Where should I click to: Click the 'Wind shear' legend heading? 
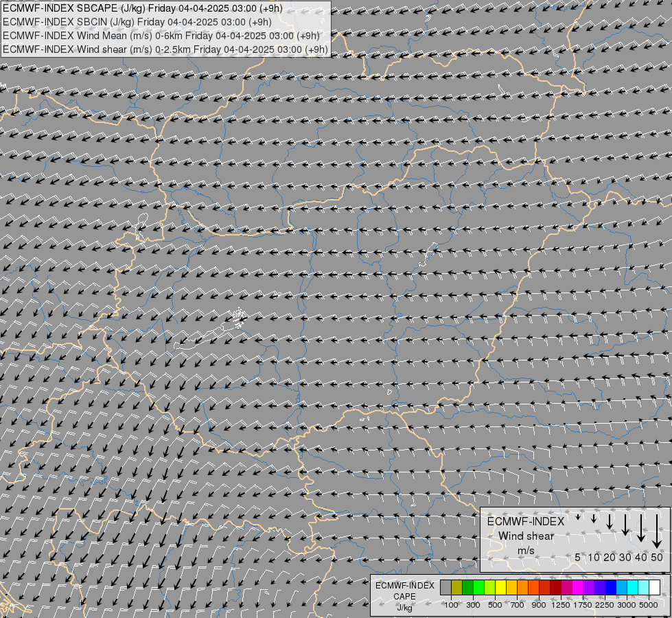[x=526, y=536]
